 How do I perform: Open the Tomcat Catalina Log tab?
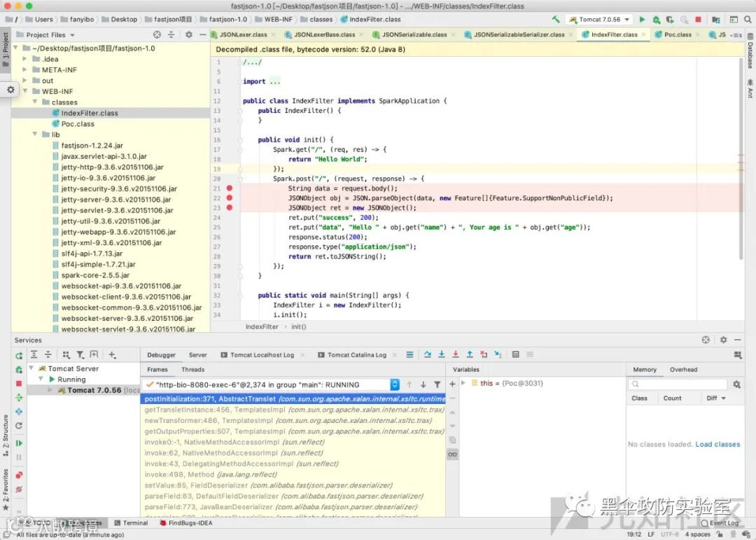click(x=357, y=354)
